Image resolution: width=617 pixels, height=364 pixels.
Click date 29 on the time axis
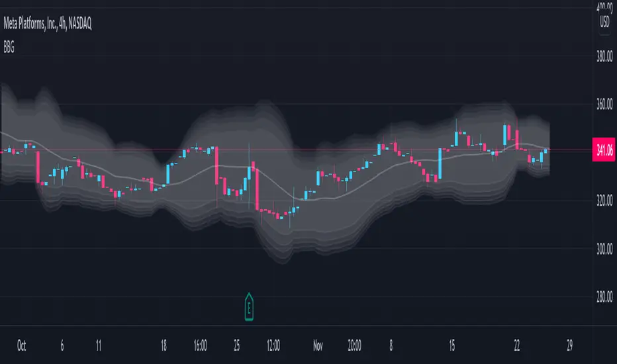569,345
